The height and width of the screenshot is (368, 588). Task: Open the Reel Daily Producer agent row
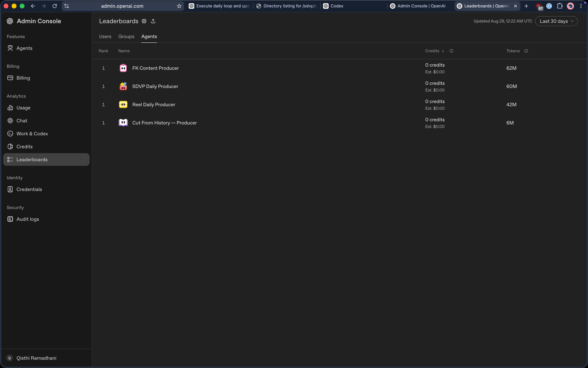pyautogui.click(x=339, y=105)
